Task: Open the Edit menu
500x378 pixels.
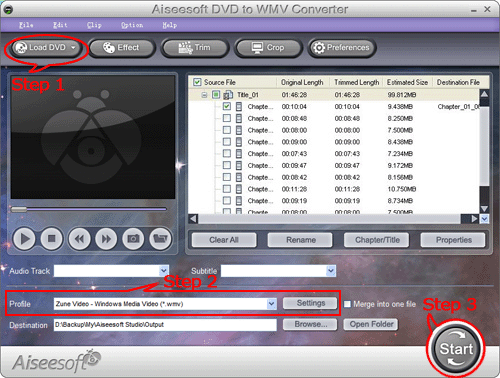Action: click(x=60, y=25)
